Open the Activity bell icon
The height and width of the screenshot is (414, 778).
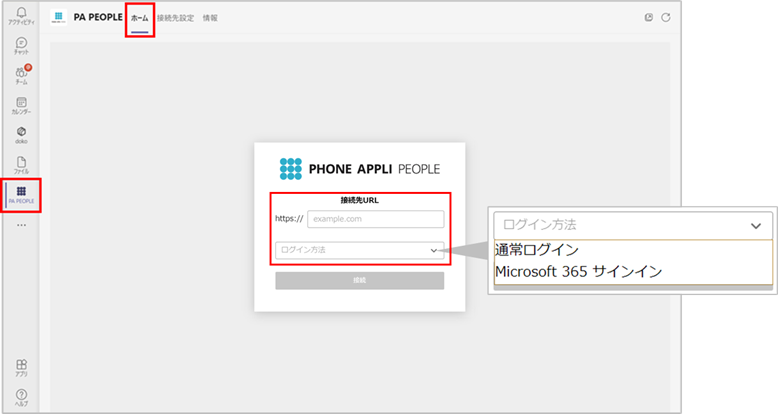tap(21, 15)
